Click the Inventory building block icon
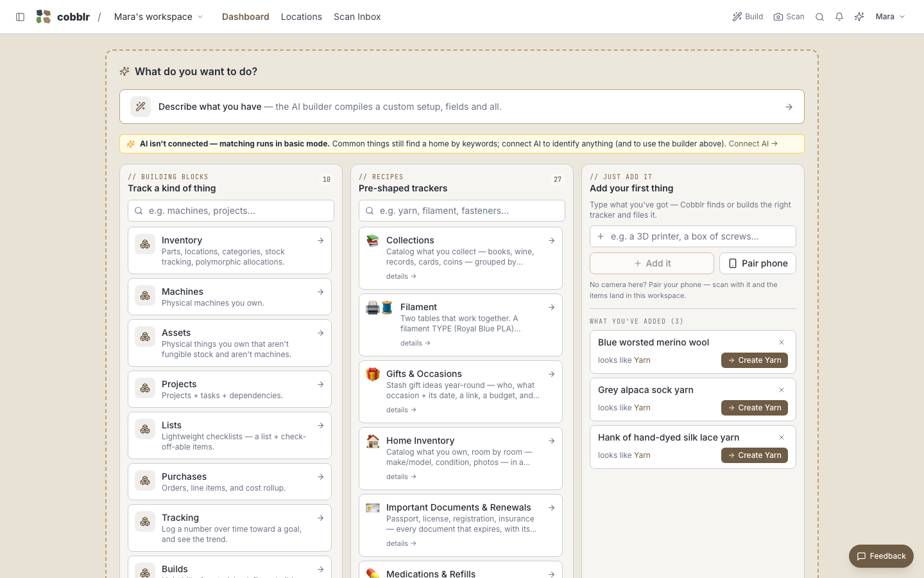Viewport: 924px width, 578px height. click(x=145, y=244)
